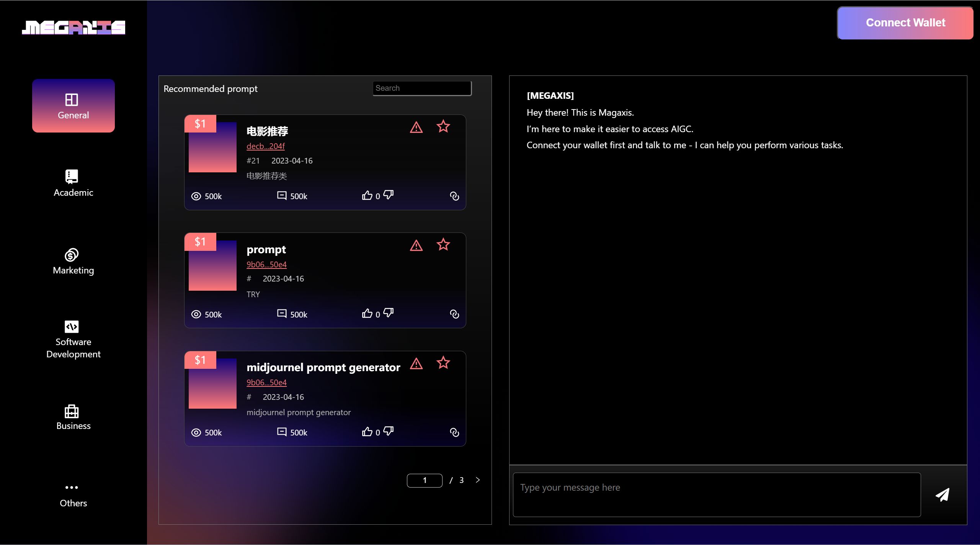Viewport: 980px width, 545px height.
Task: Copy link of midjournel prompt generator
Action: pyautogui.click(x=454, y=432)
